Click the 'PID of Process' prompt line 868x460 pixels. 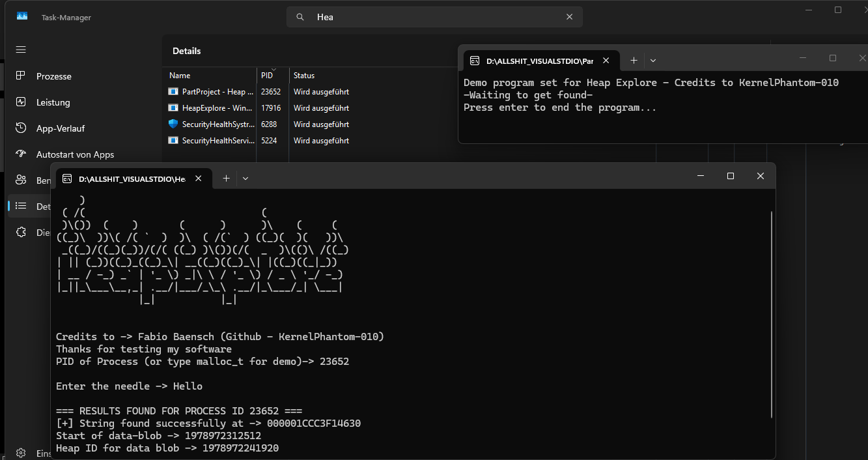tap(203, 362)
